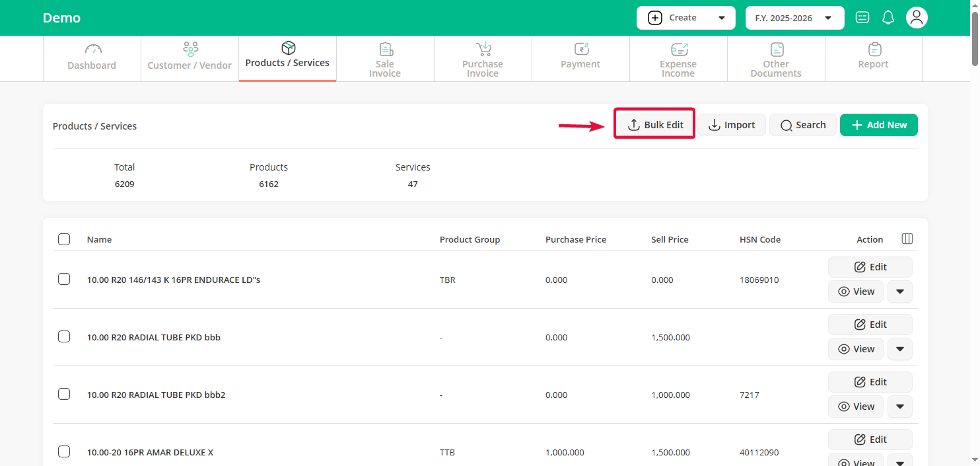The image size is (980, 466).
Task: Click the Bulk Edit button
Action: (x=655, y=125)
